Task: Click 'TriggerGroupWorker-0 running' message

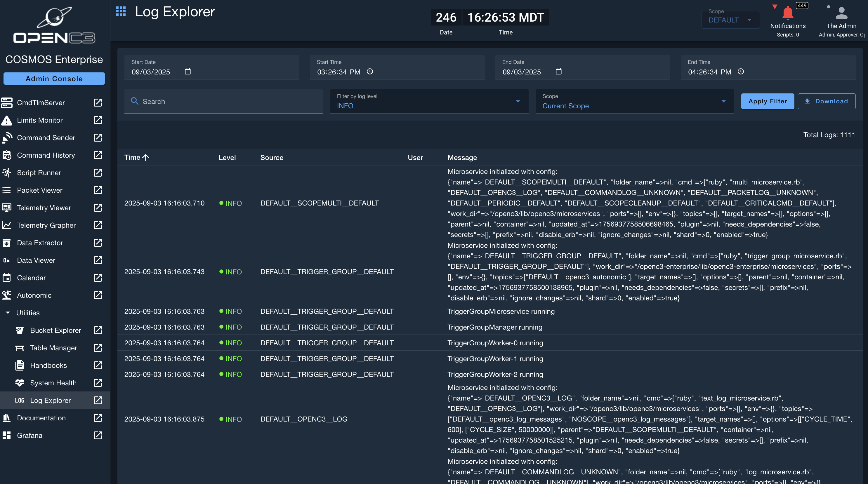Action: click(495, 343)
